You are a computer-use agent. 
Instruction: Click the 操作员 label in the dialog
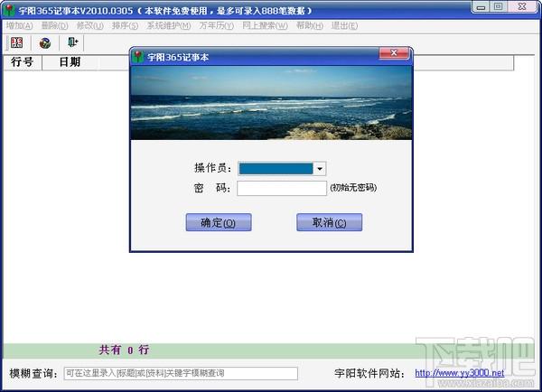212,168
